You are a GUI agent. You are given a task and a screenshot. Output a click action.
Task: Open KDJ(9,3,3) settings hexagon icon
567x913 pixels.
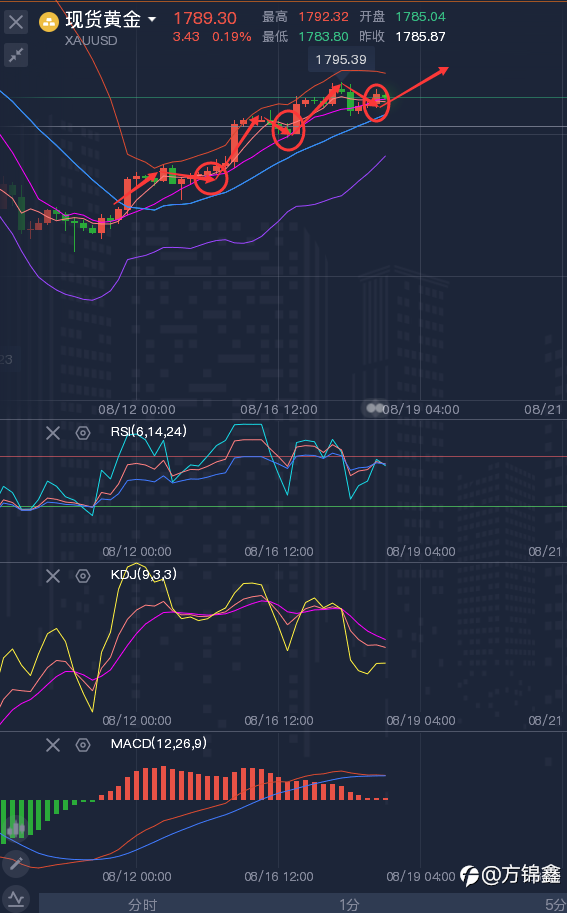[x=83, y=576]
